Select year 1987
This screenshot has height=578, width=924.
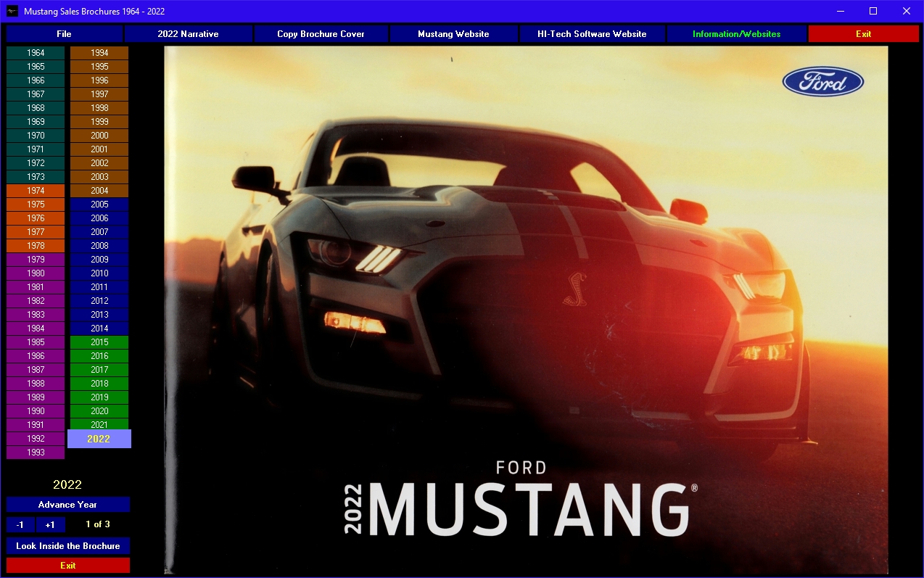(x=36, y=370)
